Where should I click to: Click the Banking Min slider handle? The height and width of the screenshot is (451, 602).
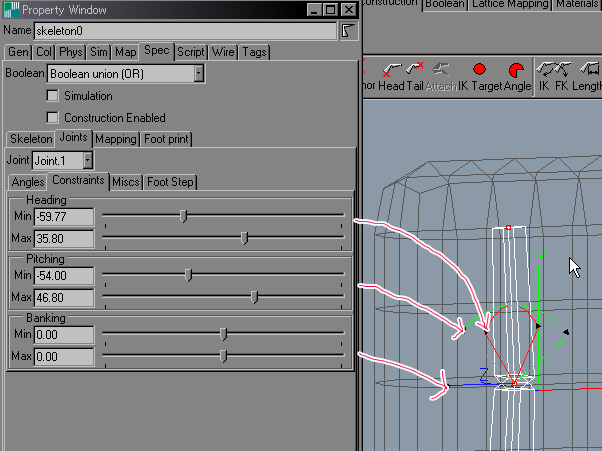tap(223, 334)
